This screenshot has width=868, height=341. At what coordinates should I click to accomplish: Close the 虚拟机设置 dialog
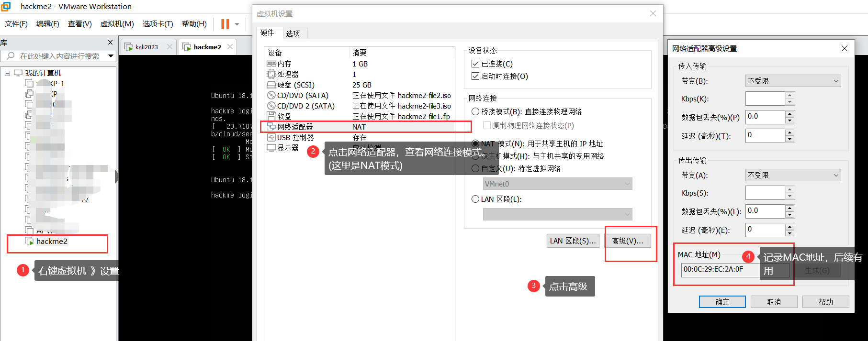point(653,13)
